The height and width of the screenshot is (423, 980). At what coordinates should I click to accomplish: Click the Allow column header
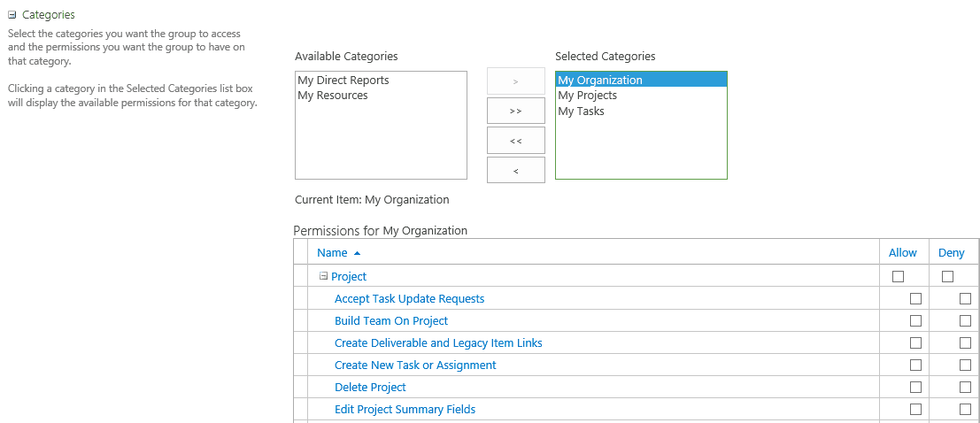pos(902,252)
